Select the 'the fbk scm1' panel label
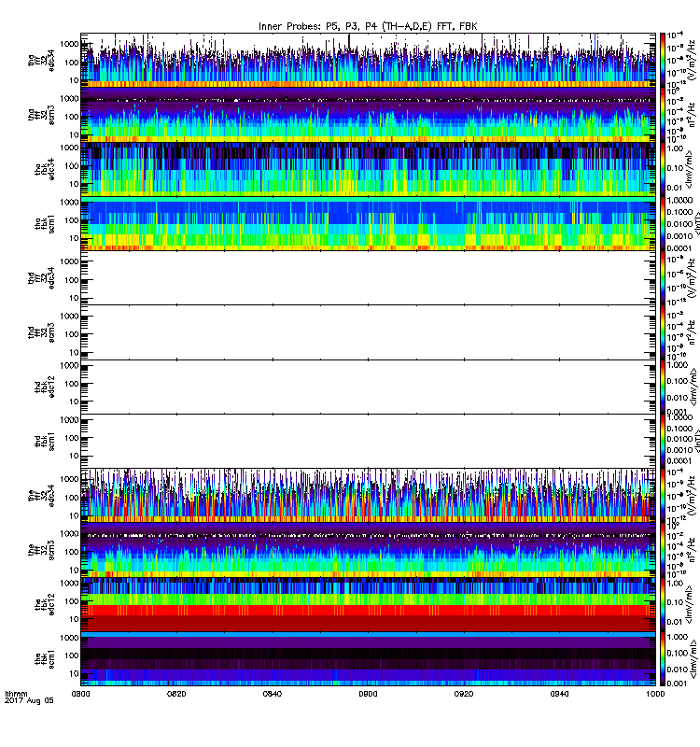Image resolution: width=700 pixels, height=747 pixels. [45, 659]
